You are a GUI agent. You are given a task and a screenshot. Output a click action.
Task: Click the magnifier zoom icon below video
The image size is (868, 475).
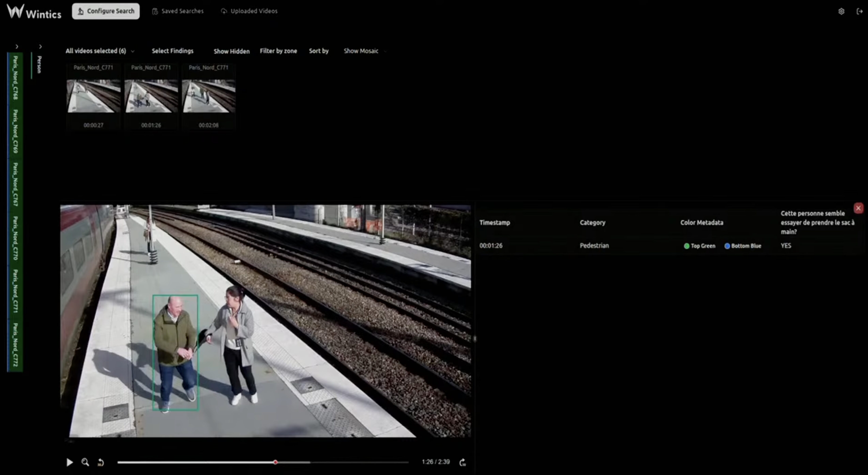click(x=85, y=462)
